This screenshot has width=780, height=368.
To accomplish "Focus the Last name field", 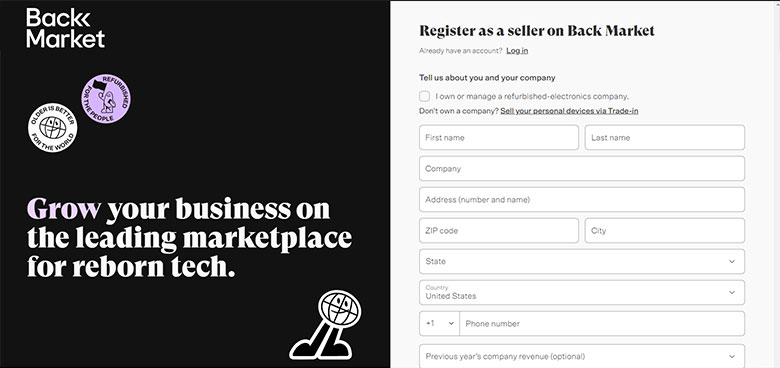I will (x=665, y=137).
